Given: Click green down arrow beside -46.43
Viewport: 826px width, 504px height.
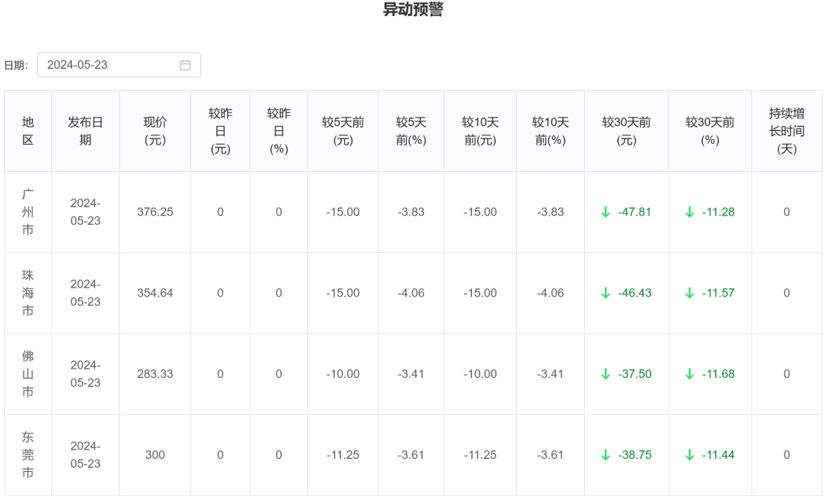Looking at the screenshot, I should (x=606, y=293).
